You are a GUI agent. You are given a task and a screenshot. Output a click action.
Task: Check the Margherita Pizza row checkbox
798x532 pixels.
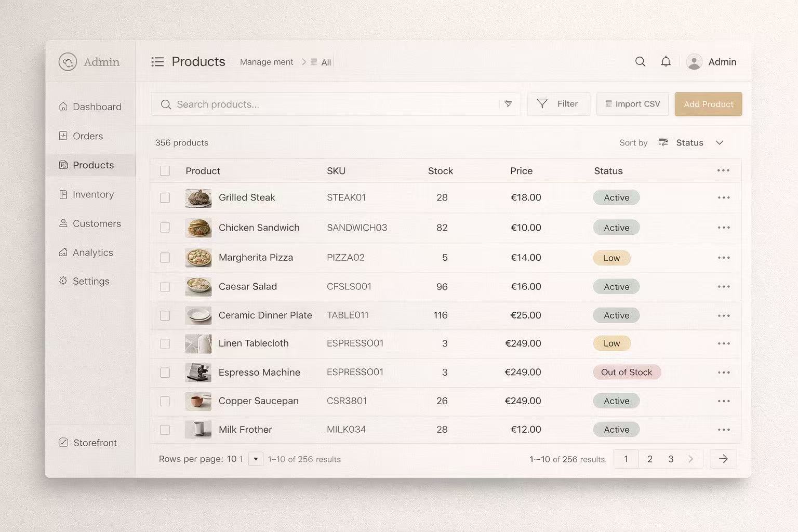pos(165,258)
